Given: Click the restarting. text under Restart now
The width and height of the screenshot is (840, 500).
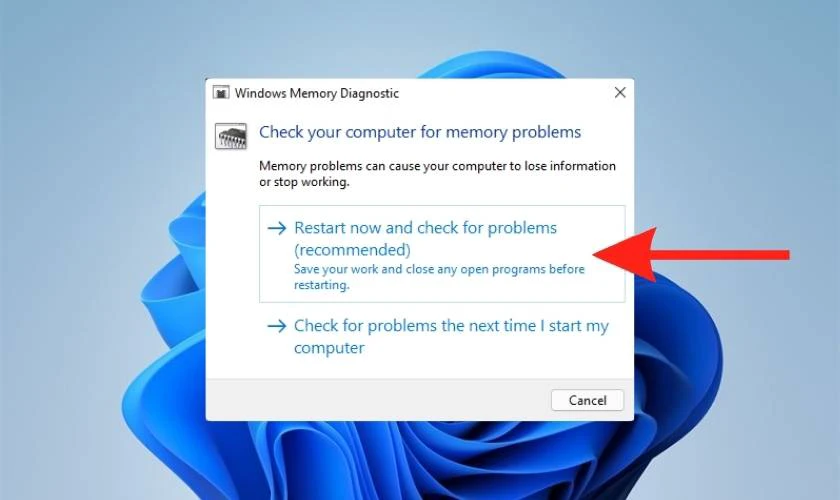Looking at the screenshot, I should pos(321,285).
